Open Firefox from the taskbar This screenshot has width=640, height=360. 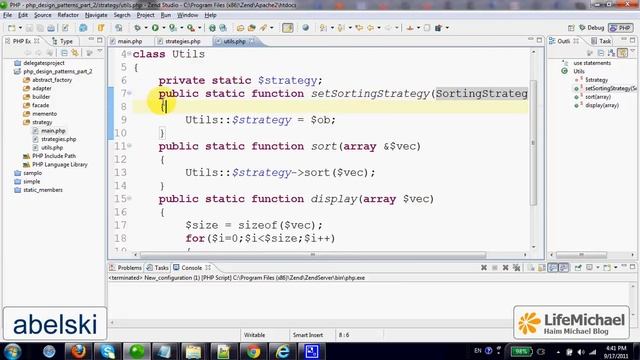(x=78, y=351)
